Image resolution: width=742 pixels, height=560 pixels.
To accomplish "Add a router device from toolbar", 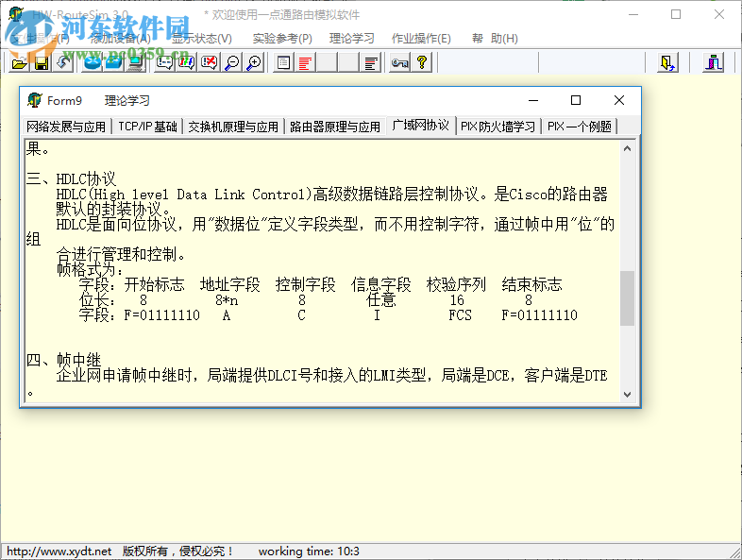I will tap(93, 63).
